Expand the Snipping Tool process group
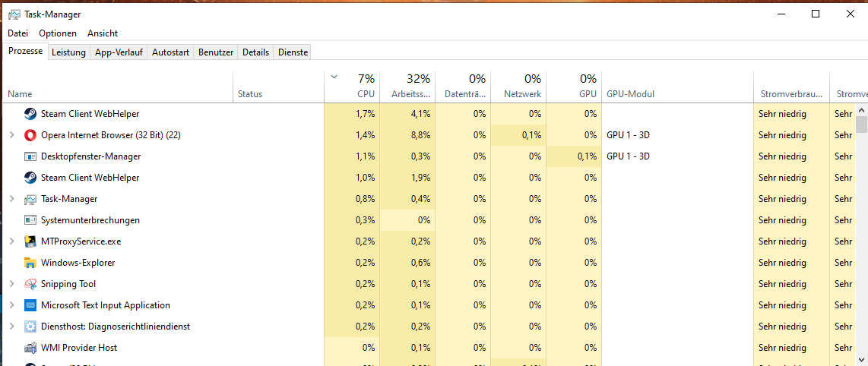This screenshot has width=868, height=366. [x=12, y=284]
